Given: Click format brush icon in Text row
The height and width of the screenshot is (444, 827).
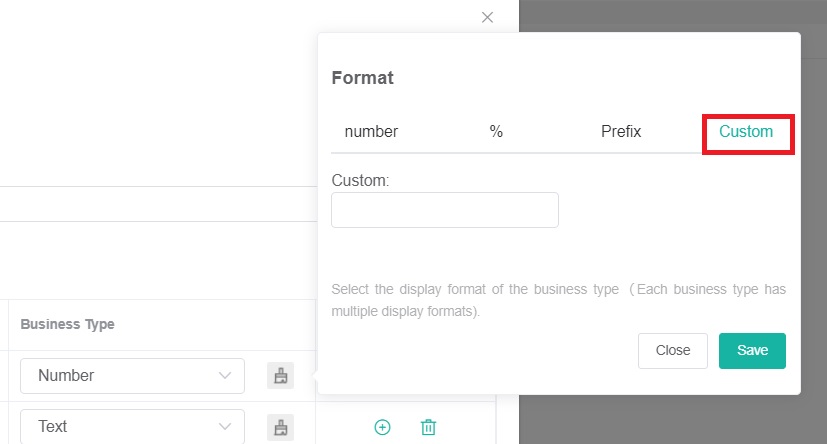Looking at the screenshot, I should [281, 427].
